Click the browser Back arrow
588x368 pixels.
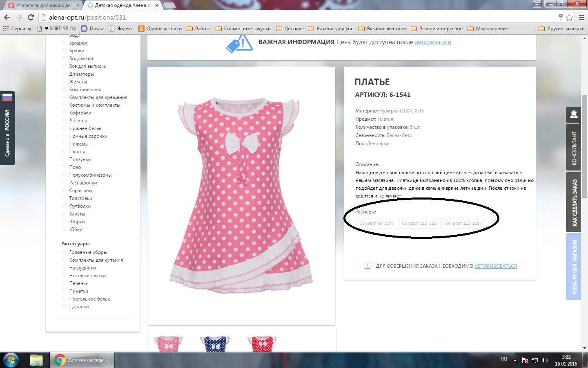[x=7, y=17]
